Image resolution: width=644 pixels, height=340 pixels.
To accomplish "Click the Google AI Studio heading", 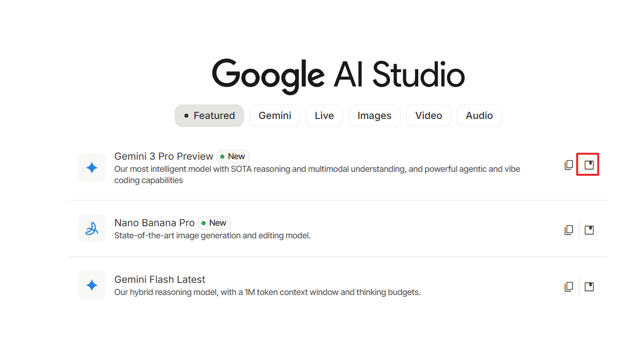I will (x=338, y=74).
